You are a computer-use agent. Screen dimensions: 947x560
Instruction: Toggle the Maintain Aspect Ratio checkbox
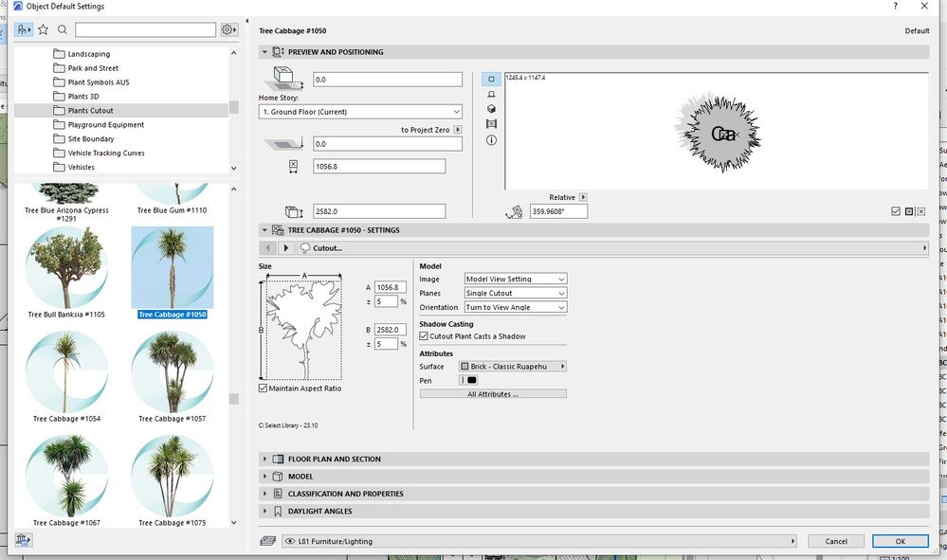click(x=263, y=388)
